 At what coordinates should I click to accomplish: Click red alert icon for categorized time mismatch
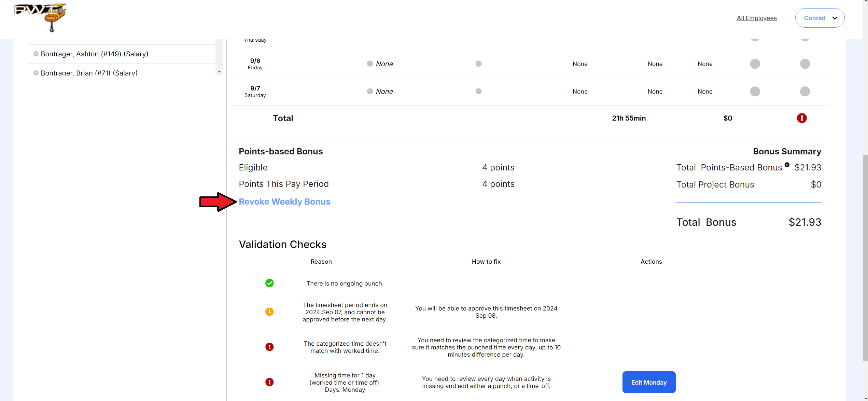coord(269,347)
